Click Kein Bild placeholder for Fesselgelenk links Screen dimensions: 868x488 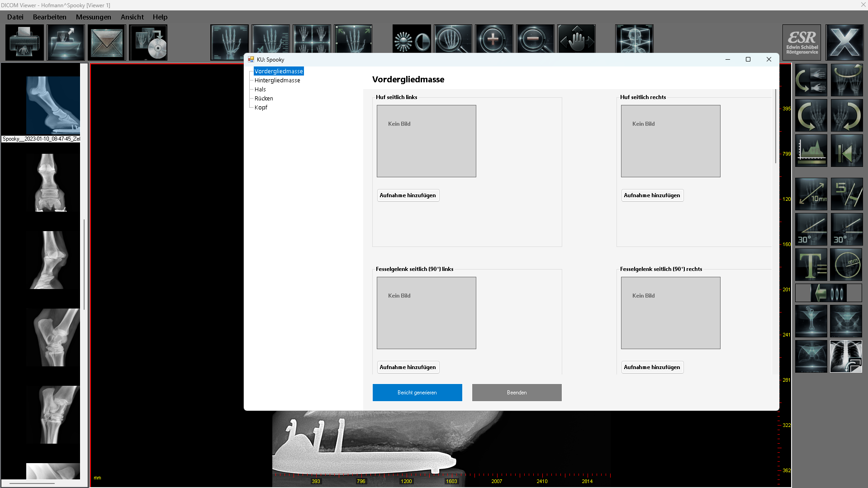click(427, 313)
